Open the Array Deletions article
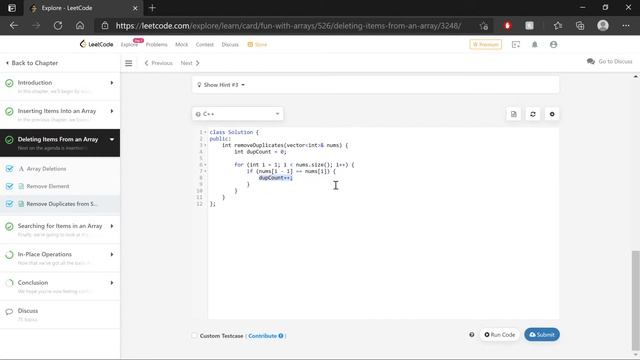This screenshot has height=360, width=640. [46, 169]
